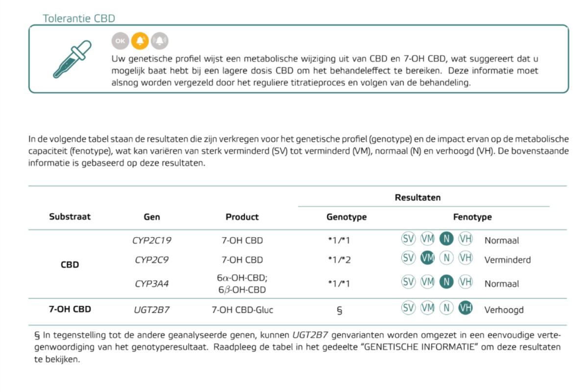Screen dimensions: 588x392
Task: Click the VM circle in CYP3A4 row
Action: click(427, 282)
